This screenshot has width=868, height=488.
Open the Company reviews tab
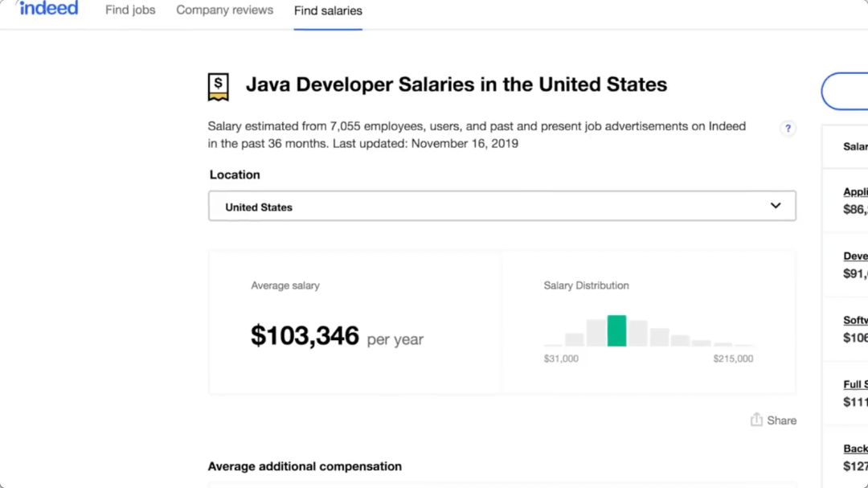pyautogui.click(x=225, y=10)
